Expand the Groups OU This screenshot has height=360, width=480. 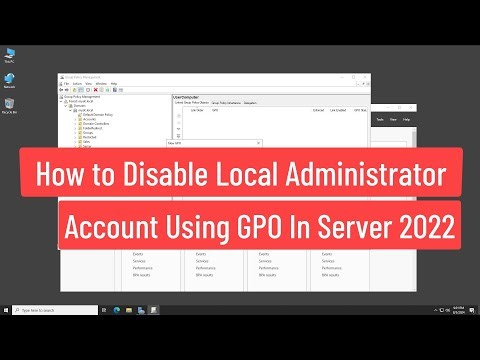pyautogui.click(x=75, y=133)
